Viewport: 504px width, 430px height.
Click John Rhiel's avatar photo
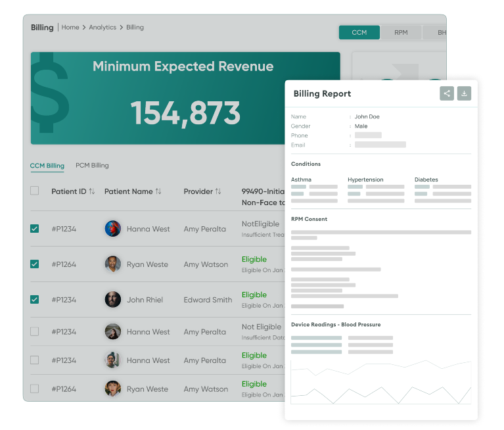coord(112,300)
